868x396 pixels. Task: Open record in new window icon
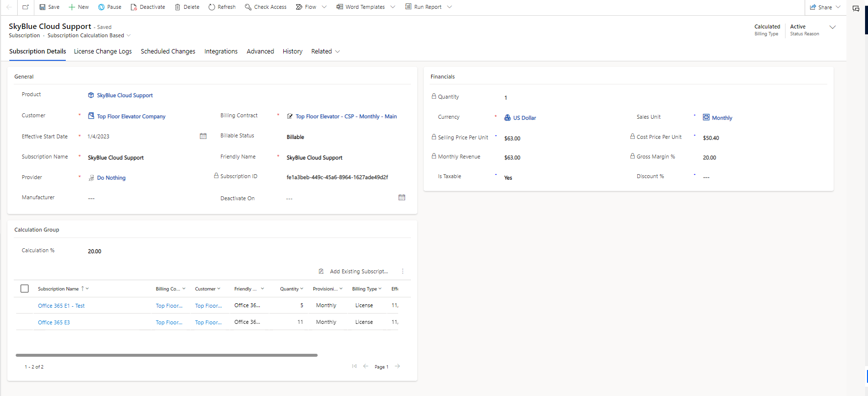[26, 7]
